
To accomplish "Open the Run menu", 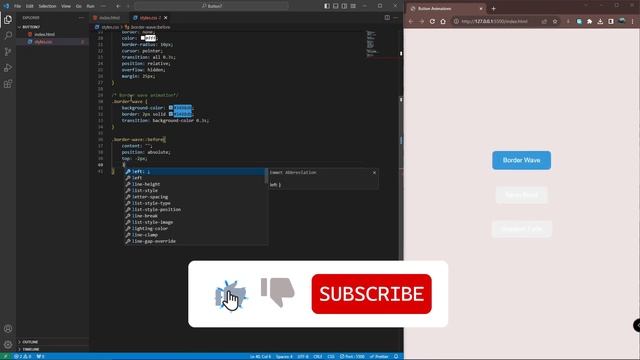I will click(91, 6).
